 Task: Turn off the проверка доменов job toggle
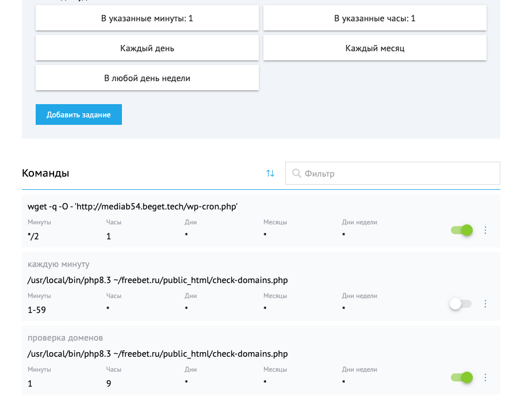click(462, 377)
